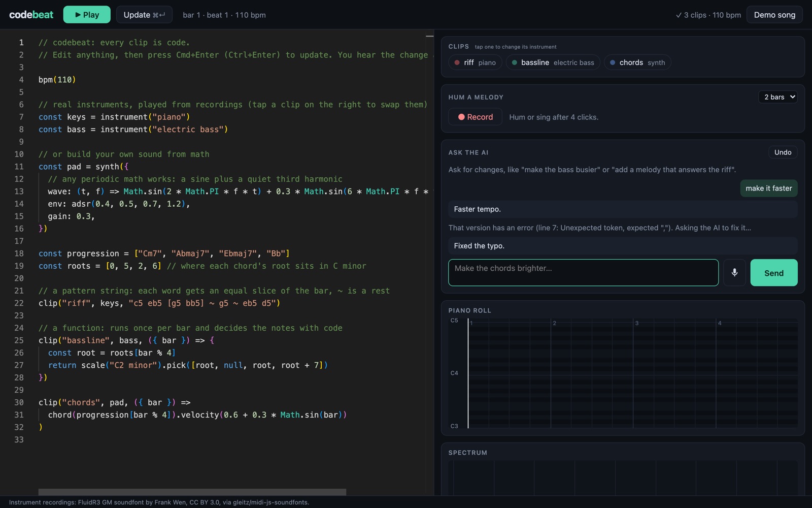812x508 pixels.
Task: Click the 'That version has an error' message
Action: click(599, 228)
